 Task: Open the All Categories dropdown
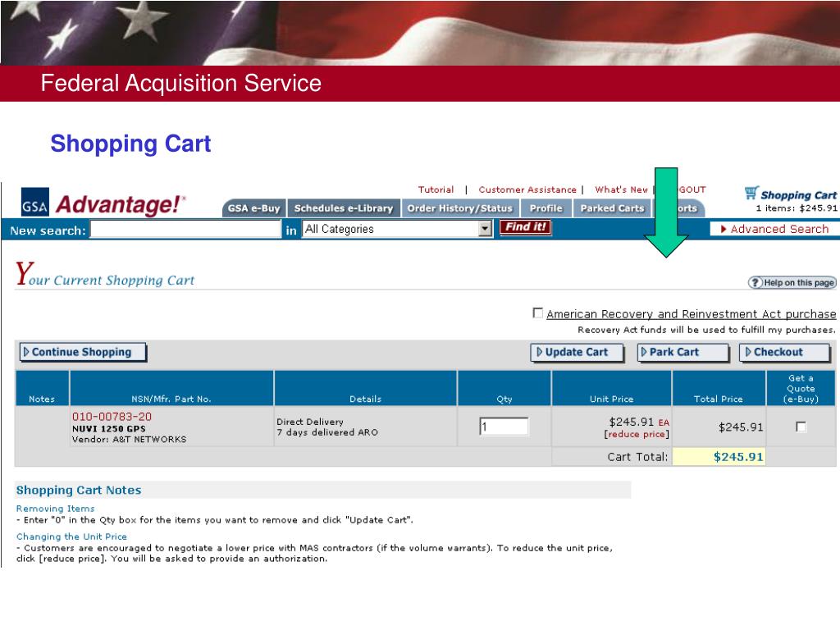(x=397, y=229)
